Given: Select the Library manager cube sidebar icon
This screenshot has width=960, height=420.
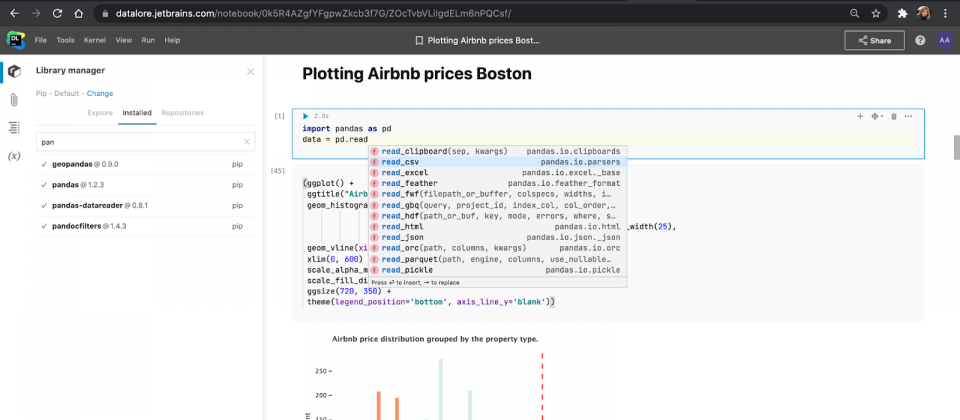Looking at the screenshot, I should coord(13,72).
